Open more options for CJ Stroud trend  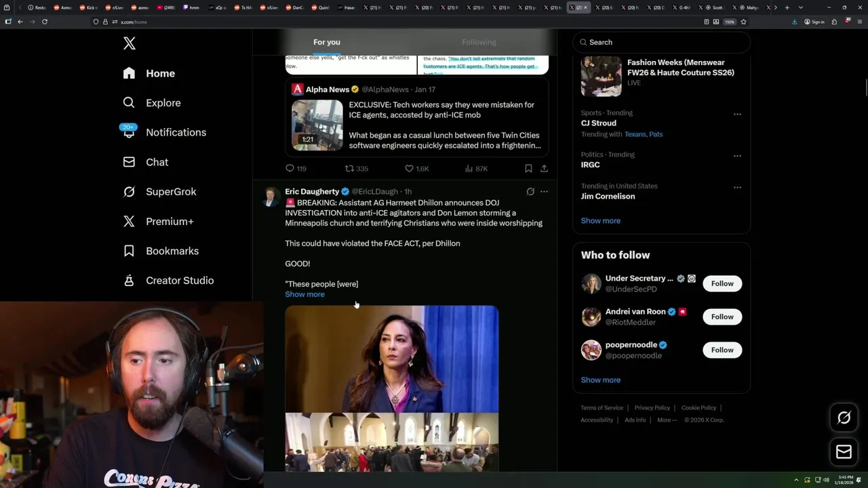click(737, 114)
